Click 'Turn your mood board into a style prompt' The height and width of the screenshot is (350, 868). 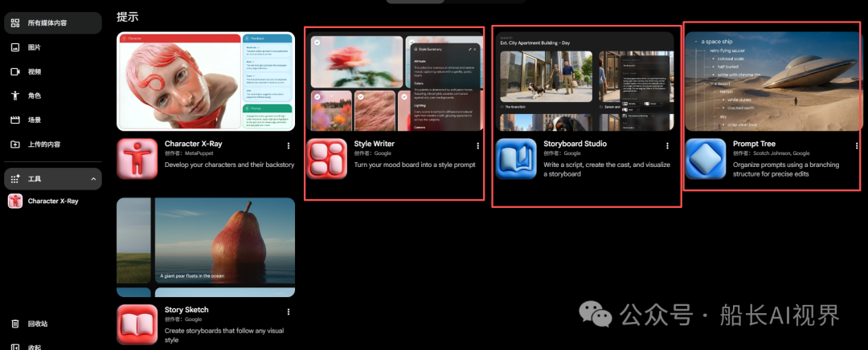click(x=415, y=165)
